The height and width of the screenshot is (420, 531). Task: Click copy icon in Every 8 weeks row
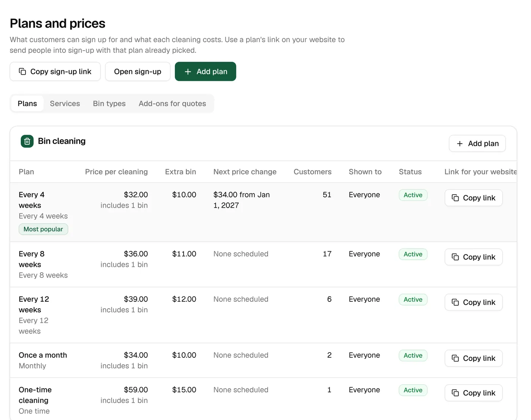click(455, 257)
